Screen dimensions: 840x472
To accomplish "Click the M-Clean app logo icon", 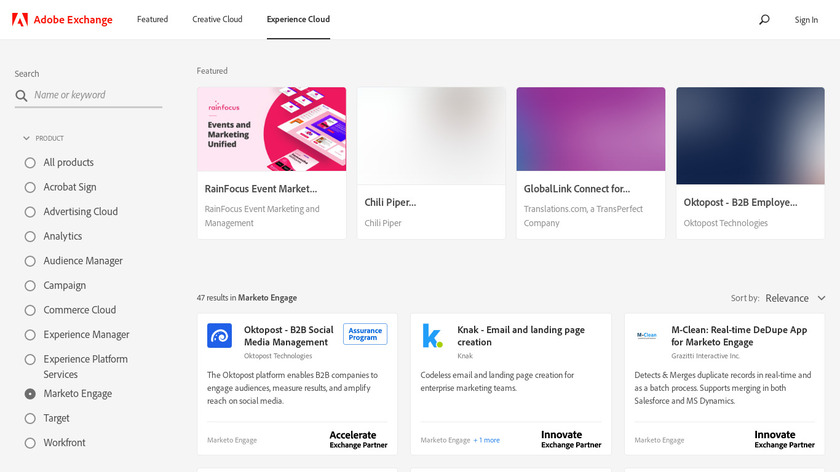I will 647,335.
